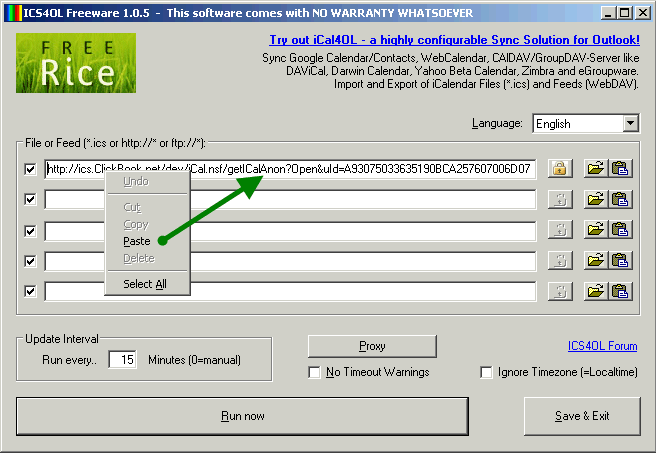Viewport: 656px width, 453px height.
Task: Open file browser for the third feed row
Action: tap(596, 230)
